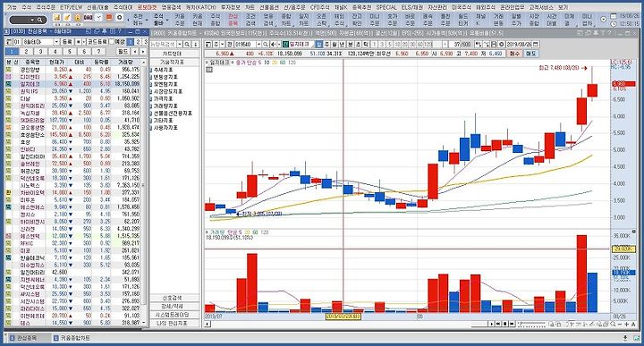Click the left speaker/arrow icon before the 일지테크 label
The width and height of the screenshot is (644, 346).
tap(273, 44)
